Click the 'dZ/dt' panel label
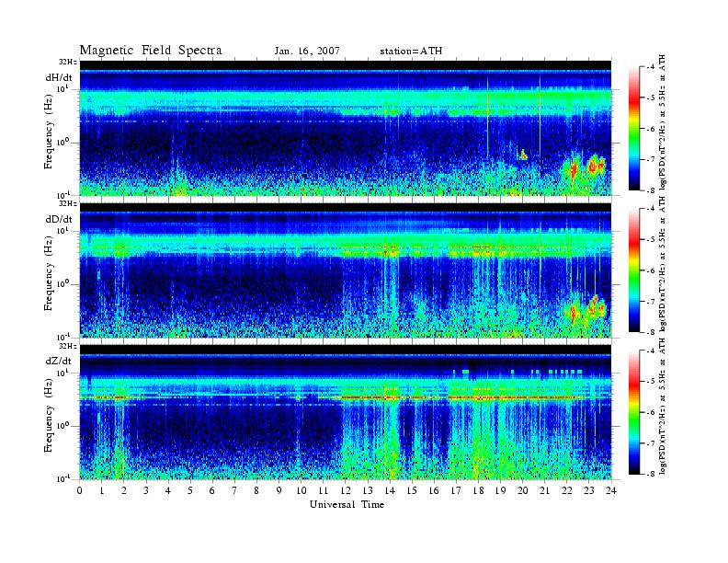The image size is (728, 563). pos(59,361)
